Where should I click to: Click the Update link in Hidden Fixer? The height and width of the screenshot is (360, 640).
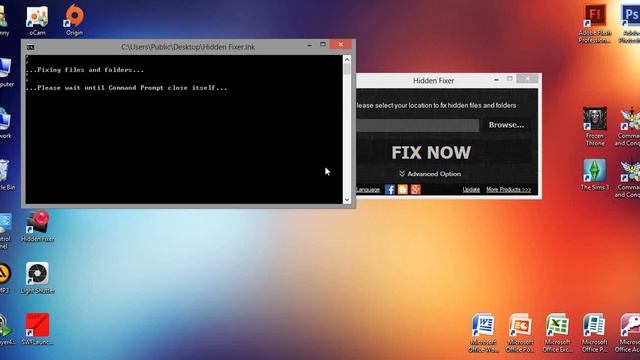click(471, 189)
